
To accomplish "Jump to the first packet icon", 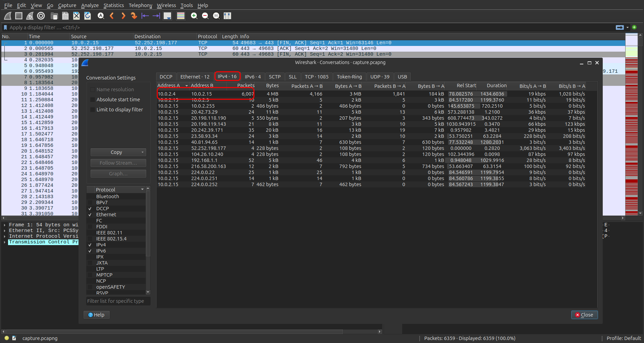I will click(x=145, y=16).
